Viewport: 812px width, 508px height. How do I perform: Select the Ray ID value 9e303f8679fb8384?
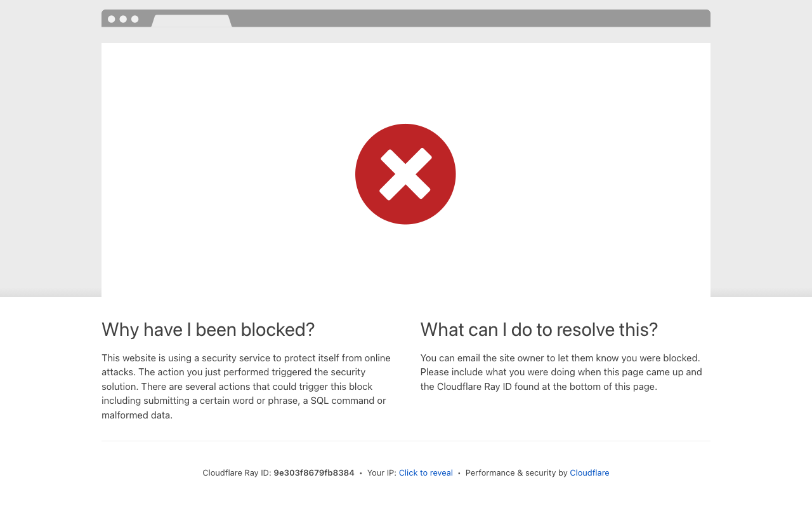point(314,473)
